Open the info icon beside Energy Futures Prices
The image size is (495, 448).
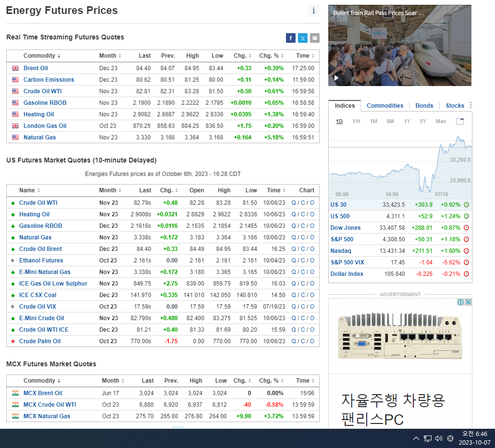313,11
